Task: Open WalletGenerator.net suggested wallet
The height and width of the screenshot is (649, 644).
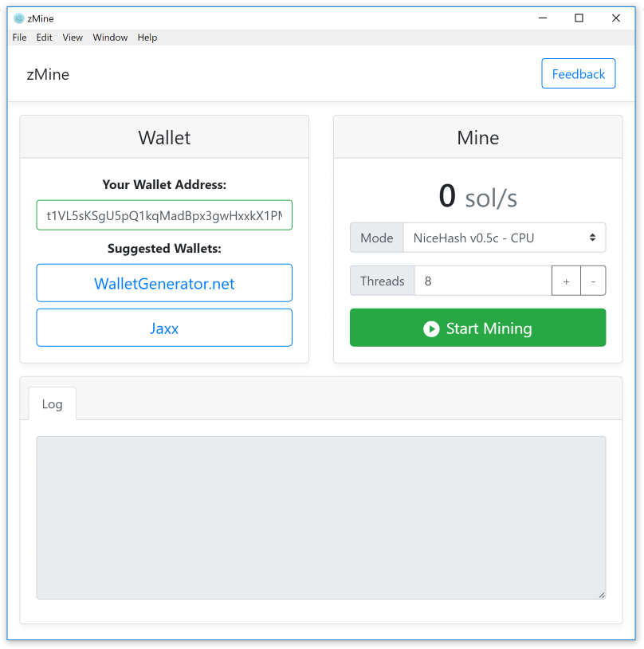Action: click(164, 284)
